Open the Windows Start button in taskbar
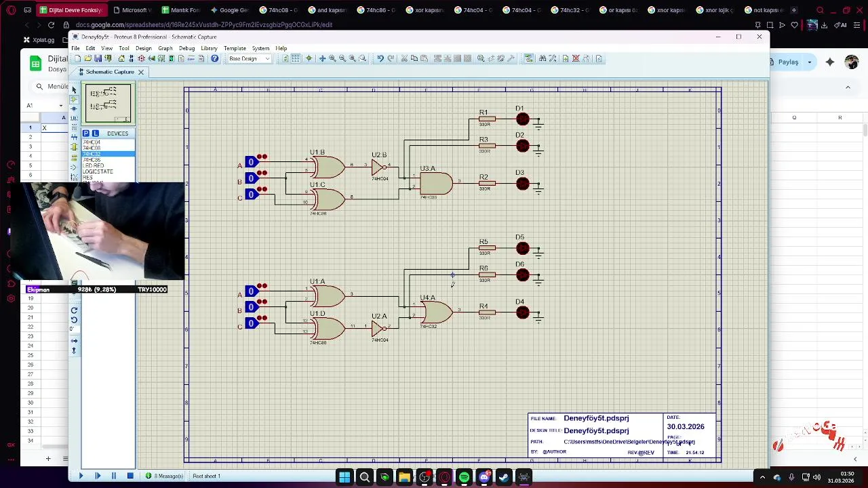Viewport: 868px width, 488px height. coord(344,477)
